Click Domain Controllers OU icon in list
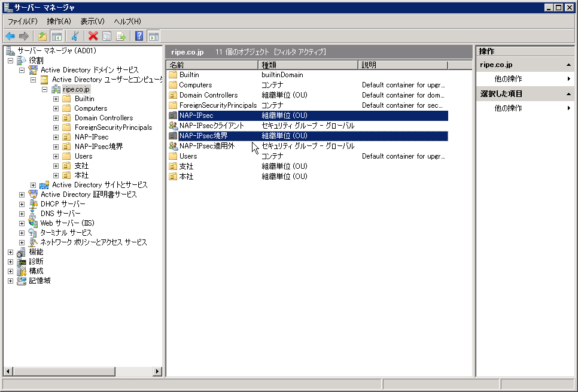Viewport: 578px width, 392px height. click(173, 95)
